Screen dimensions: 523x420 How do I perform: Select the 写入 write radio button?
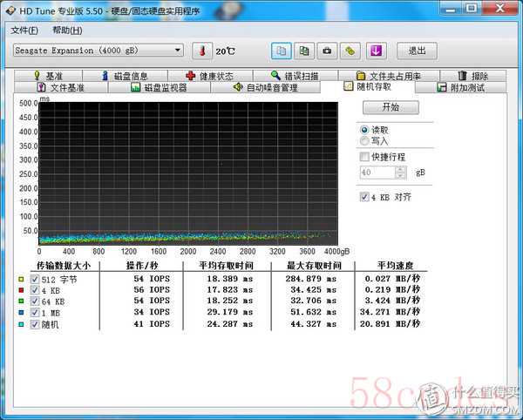point(364,140)
